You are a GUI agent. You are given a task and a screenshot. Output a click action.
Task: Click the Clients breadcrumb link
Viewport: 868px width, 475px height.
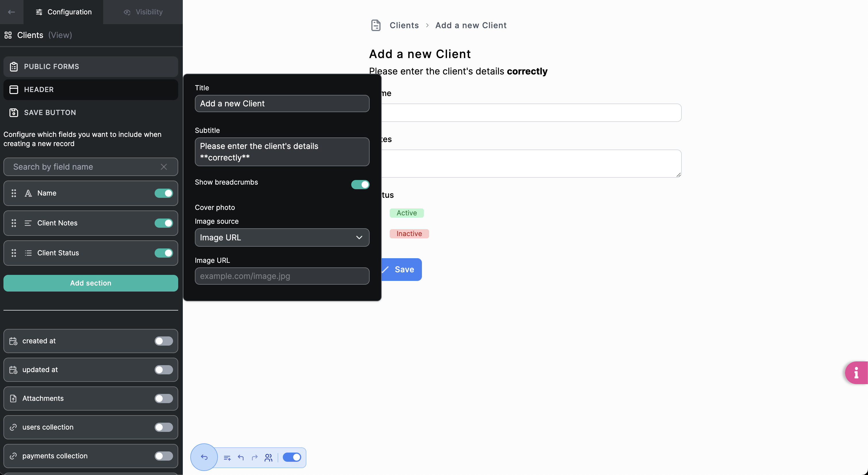pyautogui.click(x=404, y=25)
